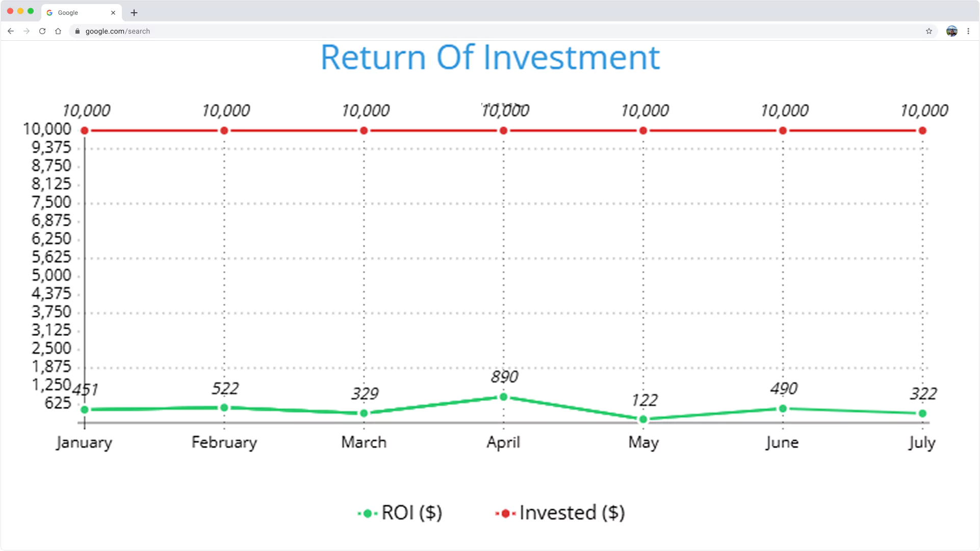Click the April ROI data point 890
Viewport: 980px width, 551px height.
[503, 397]
